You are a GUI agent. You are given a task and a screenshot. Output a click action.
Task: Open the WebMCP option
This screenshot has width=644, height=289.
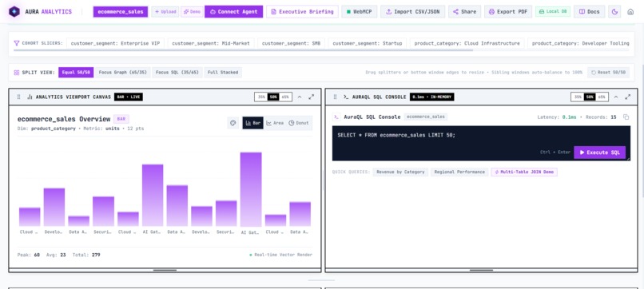click(x=360, y=11)
